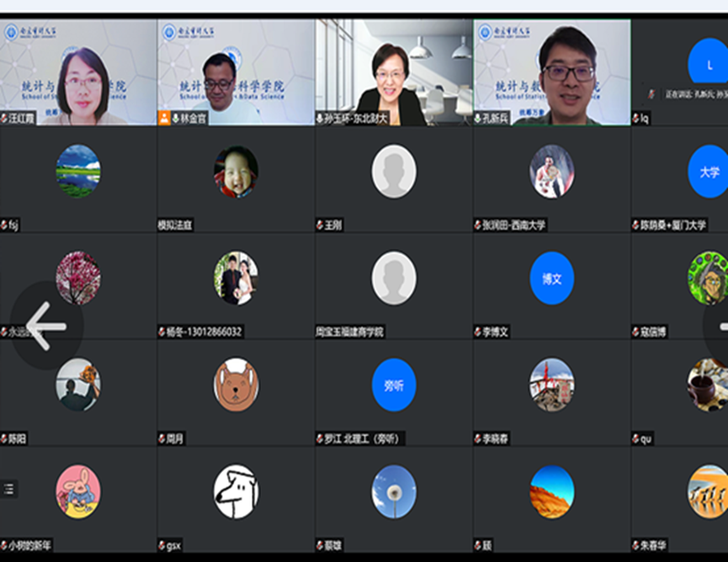Open the list icon on left edge
Viewport: 728px width, 562px height.
8,488
